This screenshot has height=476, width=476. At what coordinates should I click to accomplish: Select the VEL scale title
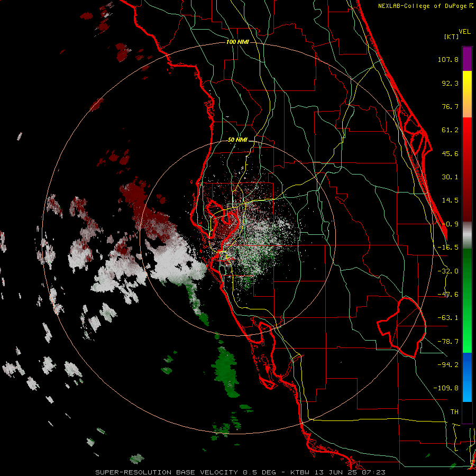[464, 32]
